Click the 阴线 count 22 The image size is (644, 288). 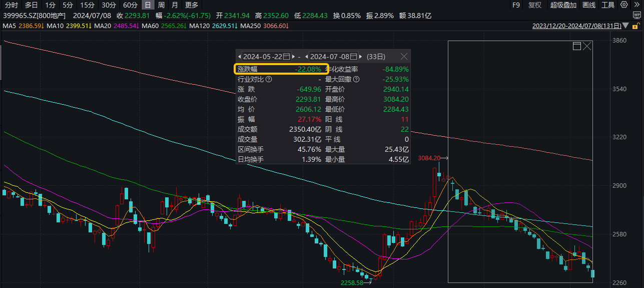(x=405, y=129)
